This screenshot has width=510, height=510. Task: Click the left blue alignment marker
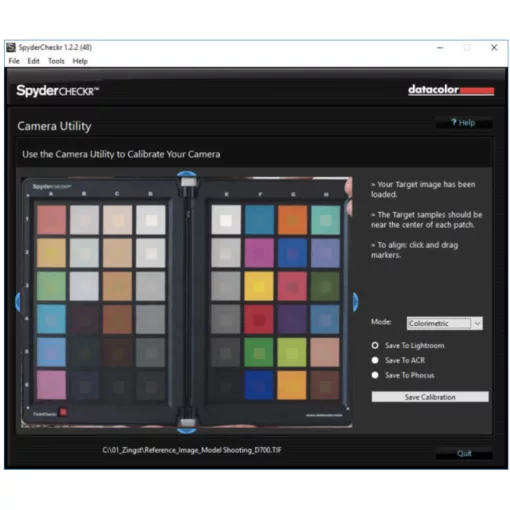[x=18, y=302]
